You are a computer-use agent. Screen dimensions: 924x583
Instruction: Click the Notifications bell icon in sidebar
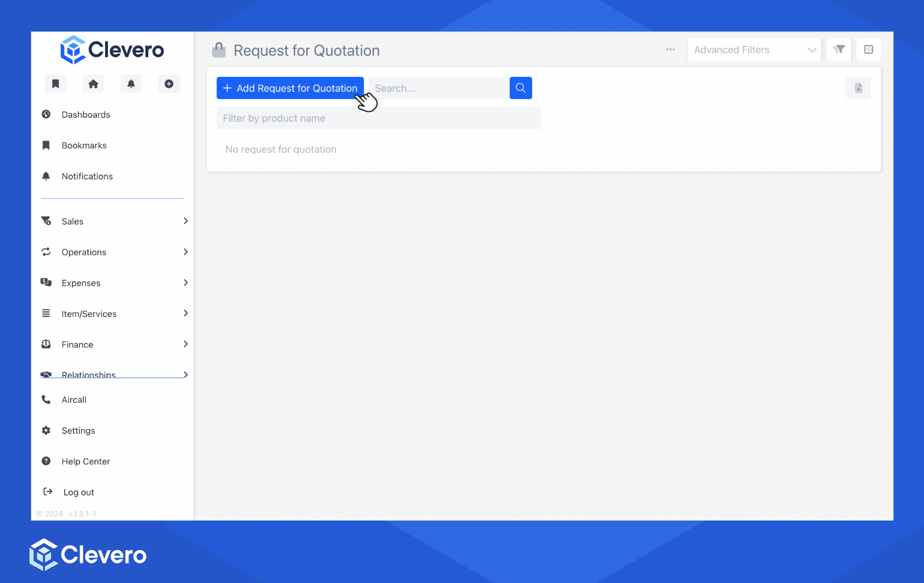(x=46, y=176)
